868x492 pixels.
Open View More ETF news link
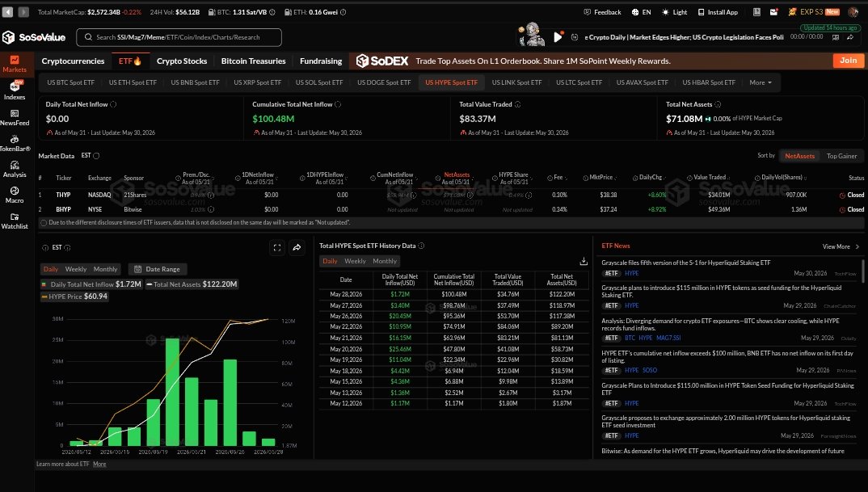pos(841,247)
